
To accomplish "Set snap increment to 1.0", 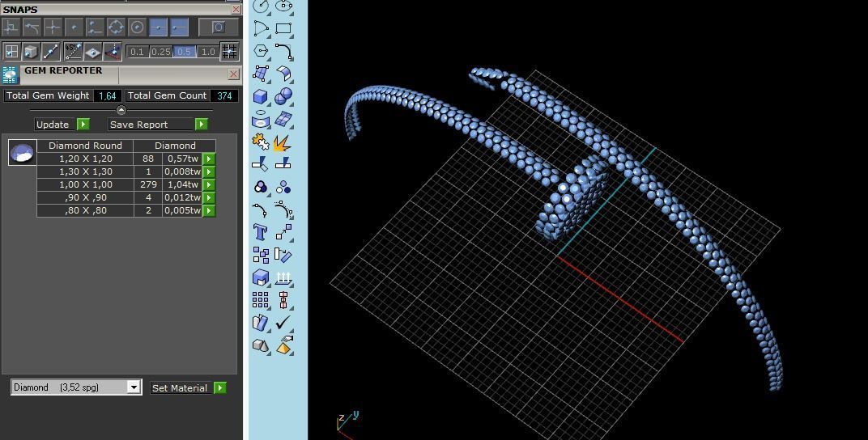I will [x=207, y=52].
